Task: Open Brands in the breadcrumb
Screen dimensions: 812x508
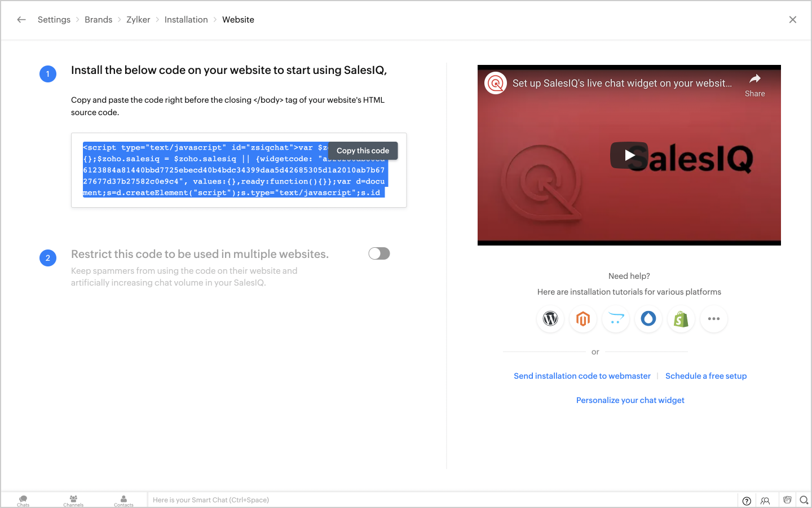Action: tap(99, 20)
